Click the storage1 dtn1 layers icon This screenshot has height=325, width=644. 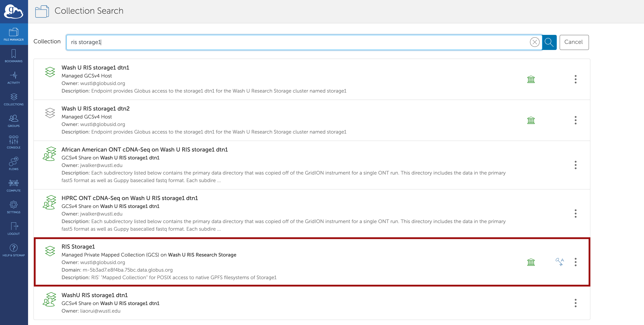(x=50, y=72)
